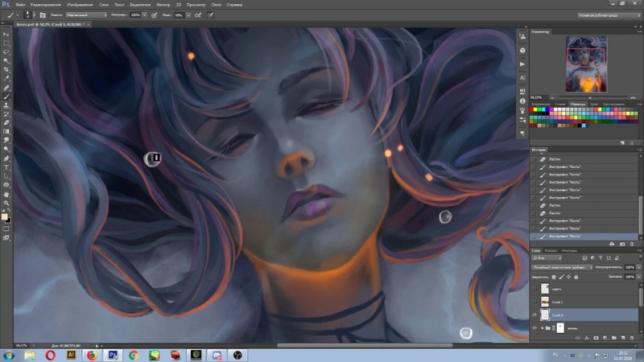The height and width of the screenshot is (362, 644).
Task: Open the brush flow dropdown arrow
Action: [188, 15]
